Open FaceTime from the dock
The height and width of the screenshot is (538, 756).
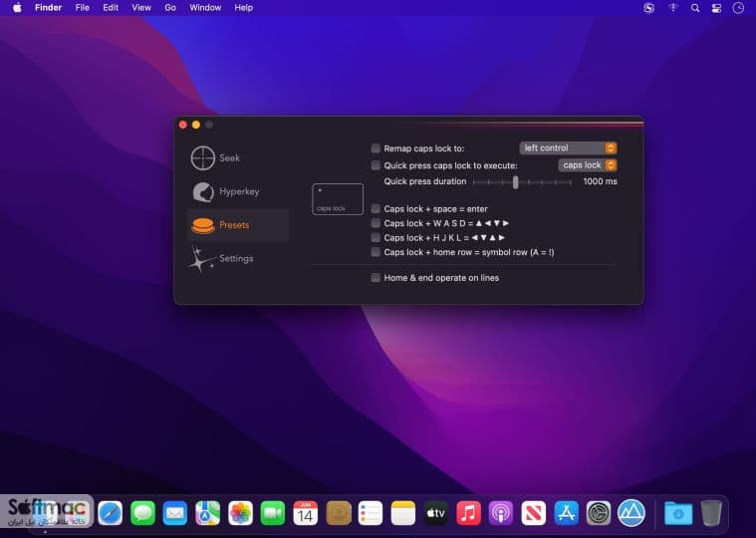pyautogui.click(x=273, y=512)
